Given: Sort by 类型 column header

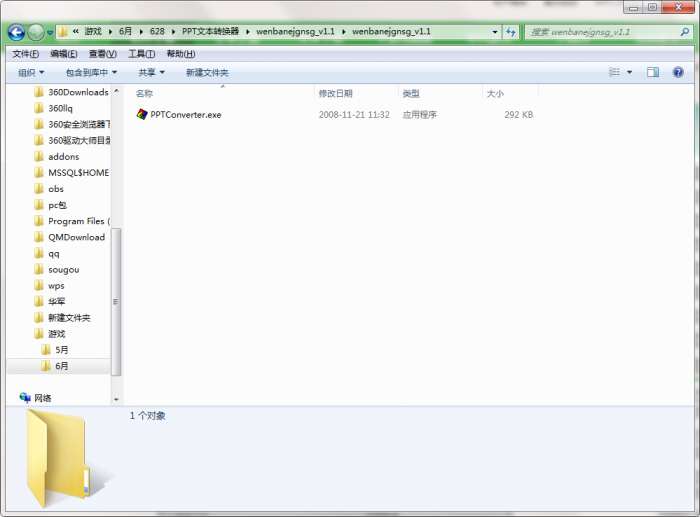Looking at the screenshot, I should coord(411,94).
